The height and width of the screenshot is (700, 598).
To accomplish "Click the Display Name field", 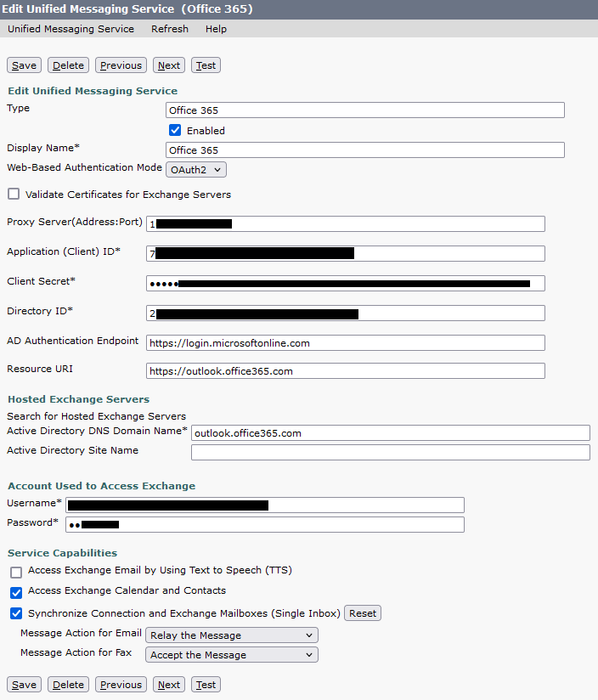I will coord(365,150).
